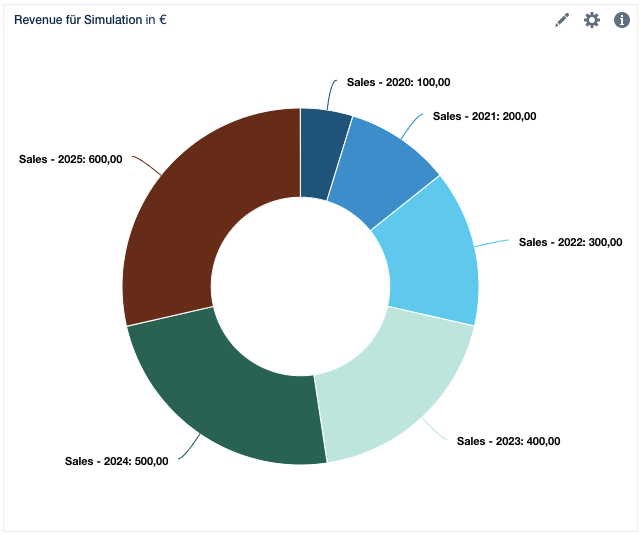Select the "Sales - 2023: 400,00" label
Screen dimensions: 641x535
point(508,441)
